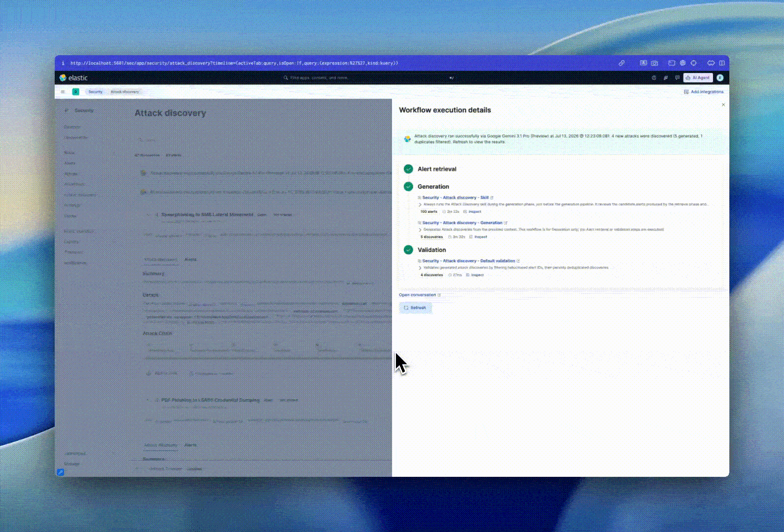784x532 pixels.
Task: Click the Validation step check icon
Action: coord(408,250)
